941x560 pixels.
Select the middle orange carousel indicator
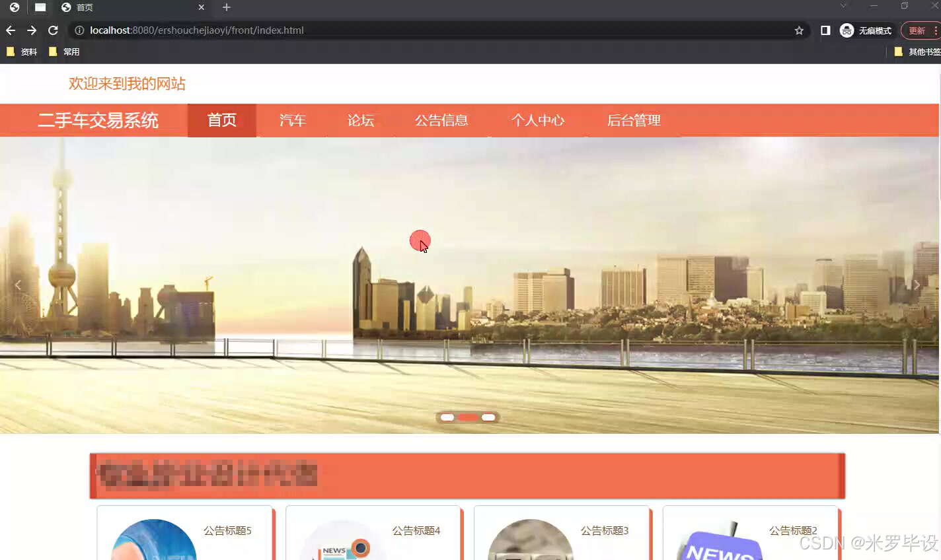point(468,417)
